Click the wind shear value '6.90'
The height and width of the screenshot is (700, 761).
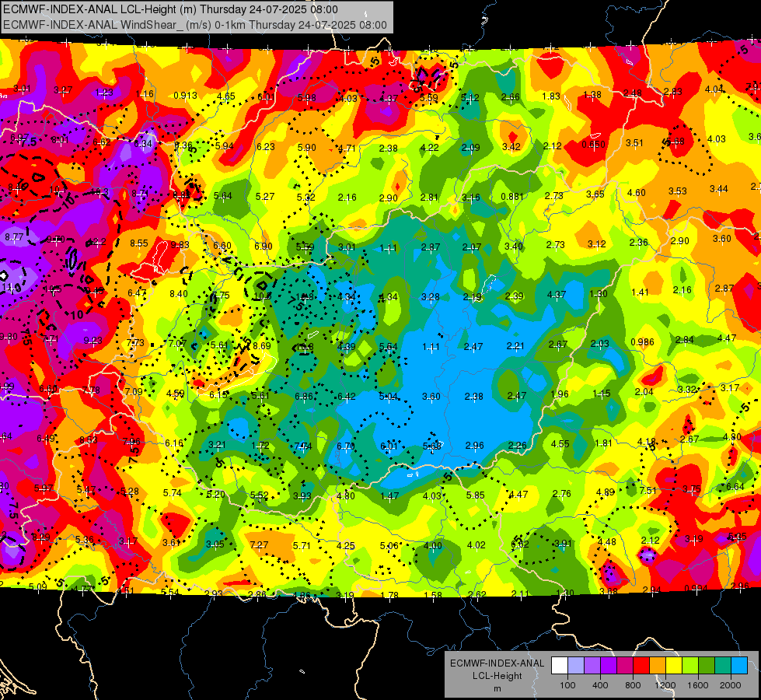[x=264, y=247]
